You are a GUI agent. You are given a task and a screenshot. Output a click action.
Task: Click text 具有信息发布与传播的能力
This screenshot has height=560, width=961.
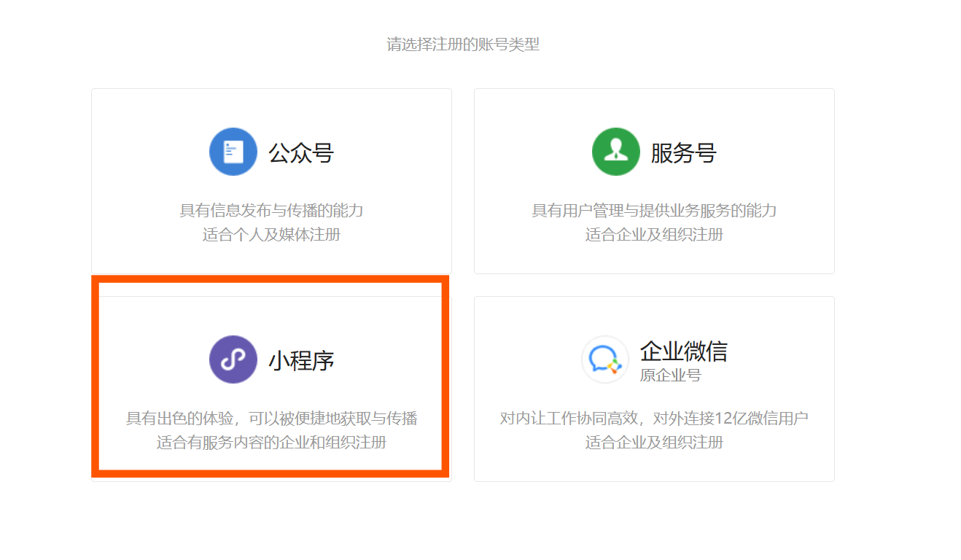coord(271,211)
